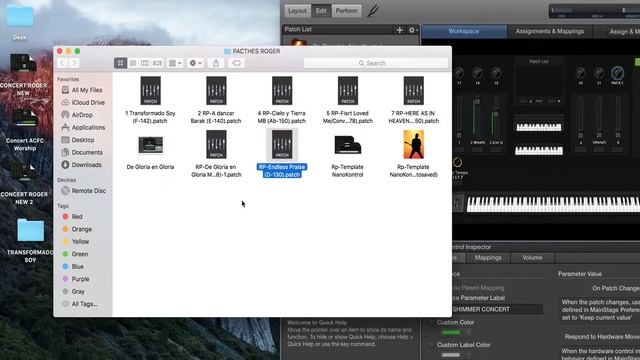Viewport: 640px width, 360px height.
Task: Switch Finder to cover flow view
Action: pos(157,63)
